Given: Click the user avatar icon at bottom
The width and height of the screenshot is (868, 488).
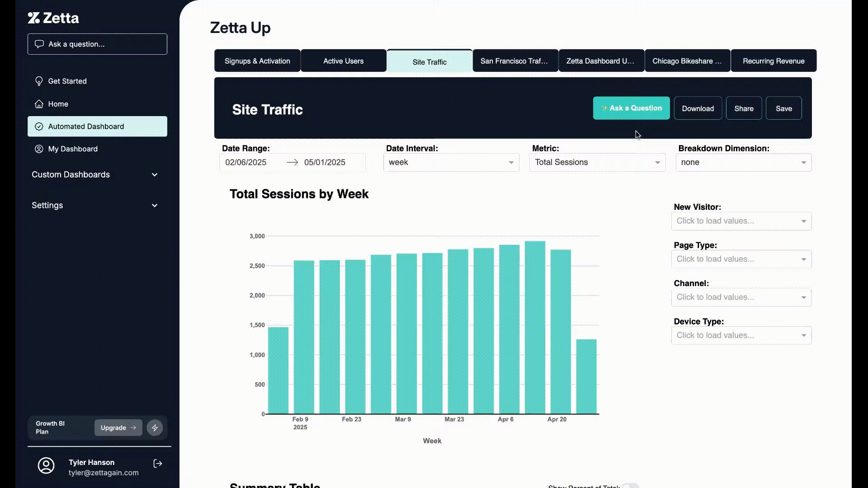Looking at the screenshot, I should pyautogui.click(x=46, y=465).
